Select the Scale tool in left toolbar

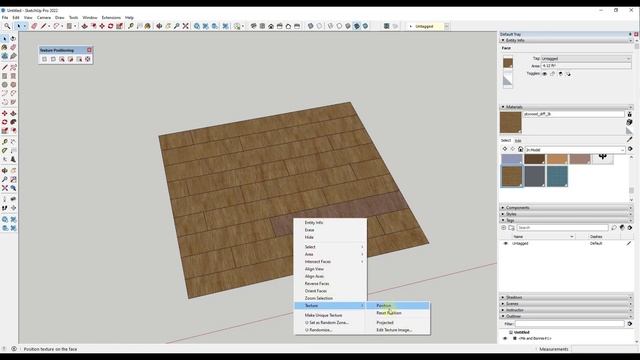pos(4,131)
